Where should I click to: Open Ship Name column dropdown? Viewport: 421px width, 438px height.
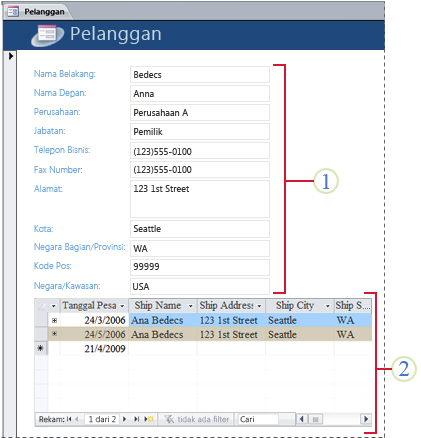(191, 306)
